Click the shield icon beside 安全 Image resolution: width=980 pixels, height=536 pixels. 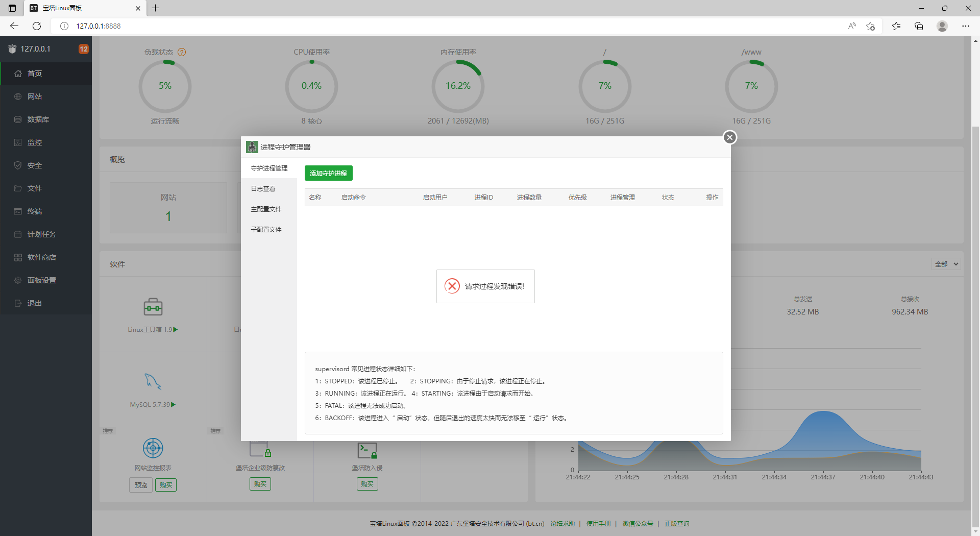click(18, 165)
